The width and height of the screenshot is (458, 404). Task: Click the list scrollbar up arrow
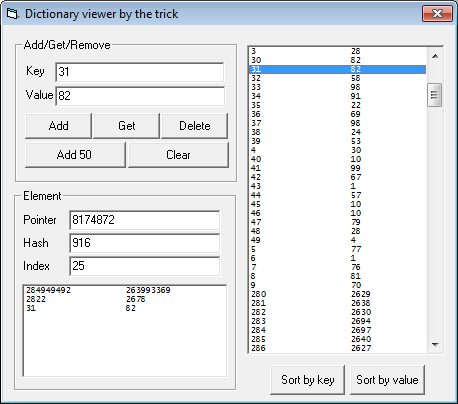[x=435, y=56]
